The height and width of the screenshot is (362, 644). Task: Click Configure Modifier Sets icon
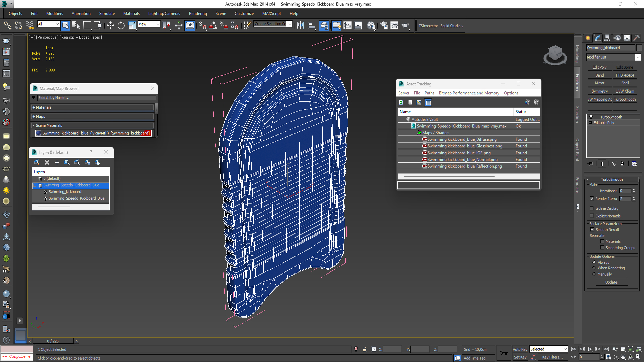[x=634, y=164]
